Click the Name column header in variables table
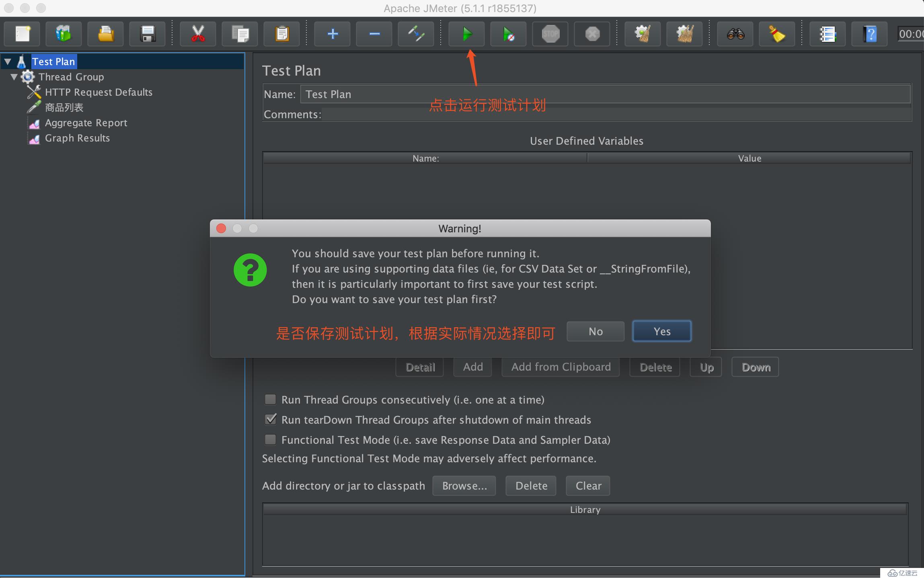 (x=425, y=158)
